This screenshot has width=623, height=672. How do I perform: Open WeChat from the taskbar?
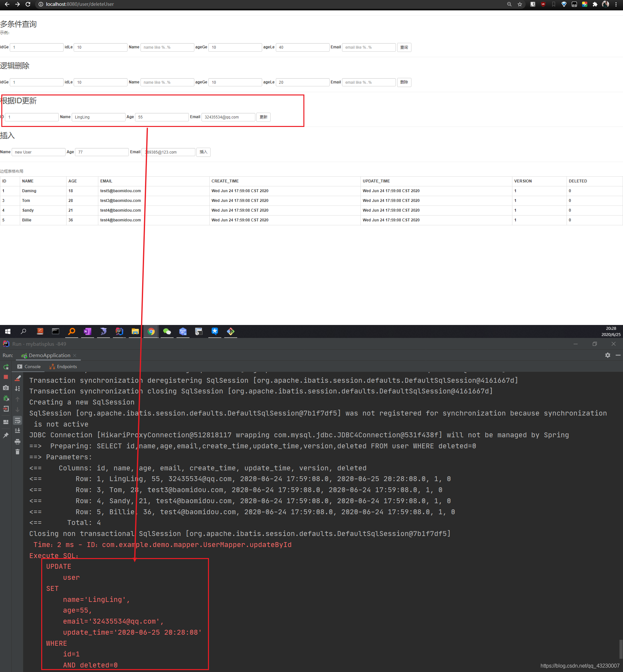click(167, 331)
